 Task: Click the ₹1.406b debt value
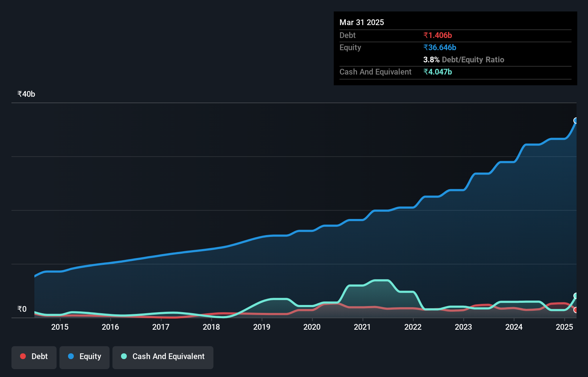[x=438, y=35]
